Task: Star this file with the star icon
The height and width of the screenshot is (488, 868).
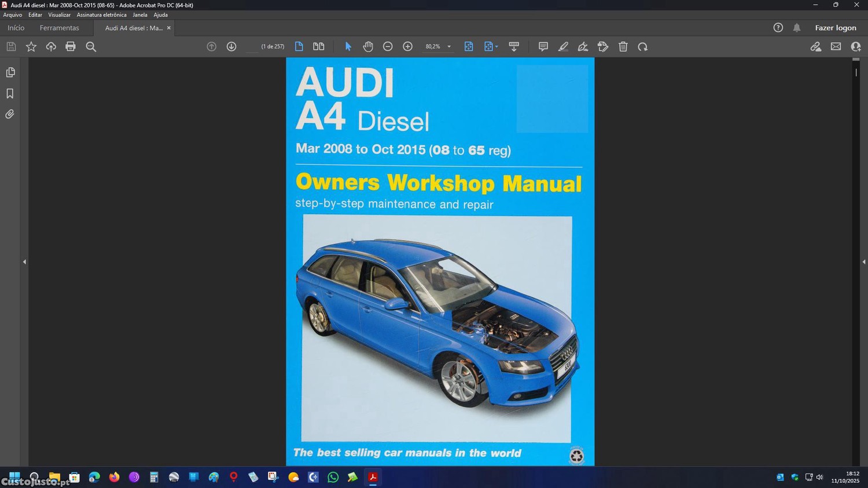Action: pyautogui.click(x=31, y=47)
